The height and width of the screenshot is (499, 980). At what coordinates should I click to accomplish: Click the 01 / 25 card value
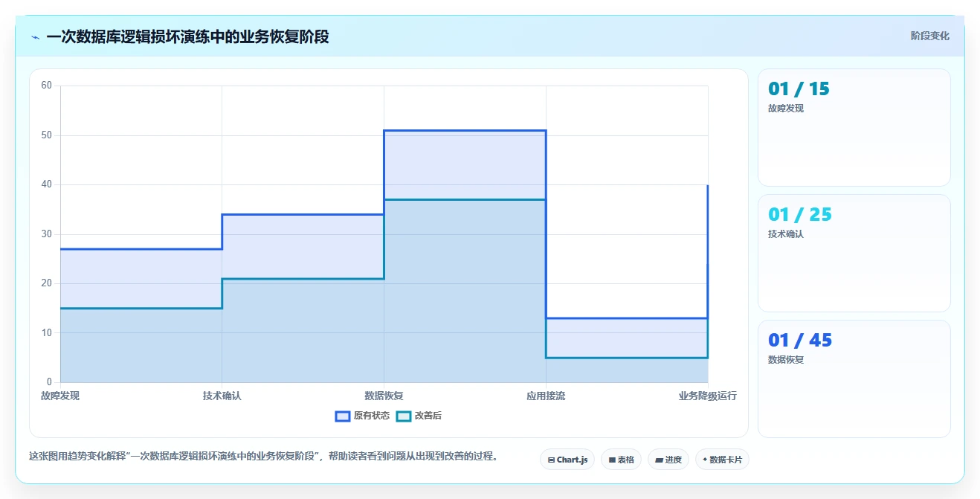800,215
